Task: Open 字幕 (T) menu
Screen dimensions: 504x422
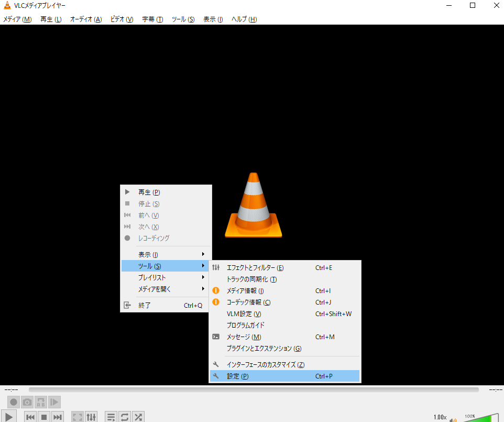Action: coord(152,19)
